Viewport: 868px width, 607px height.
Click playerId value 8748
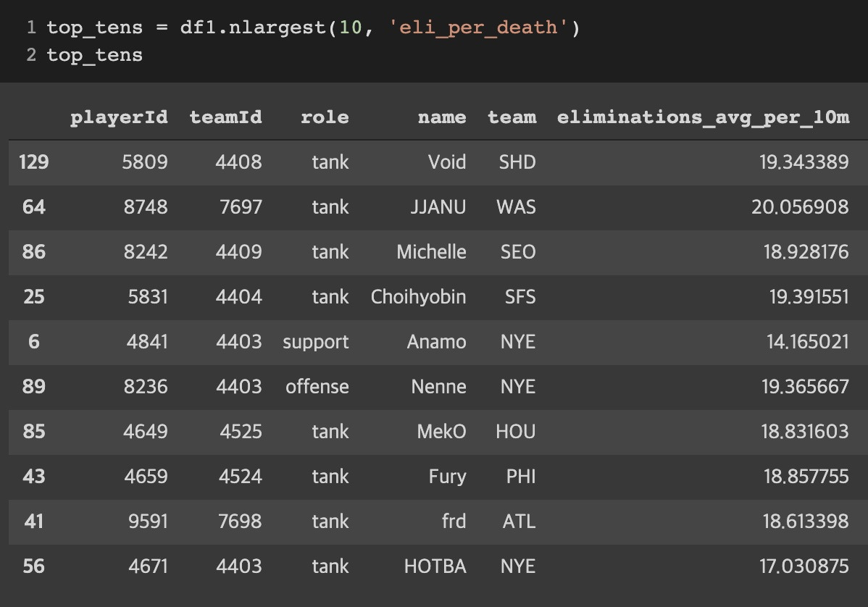(146, 207)
